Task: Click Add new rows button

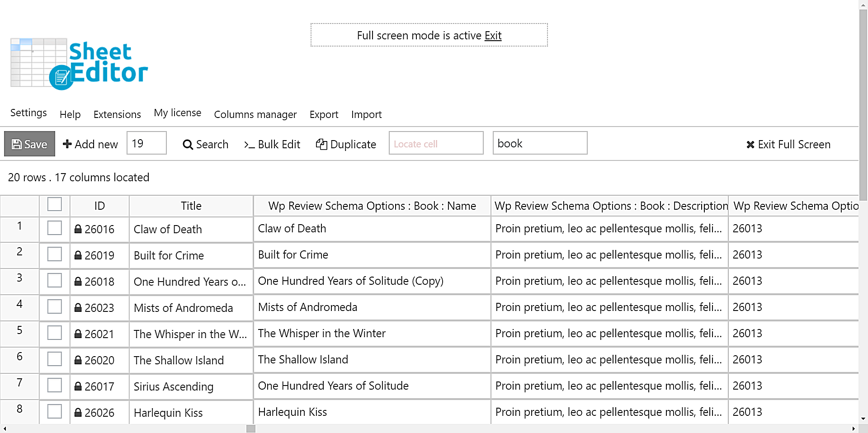Action: (90, 144)
